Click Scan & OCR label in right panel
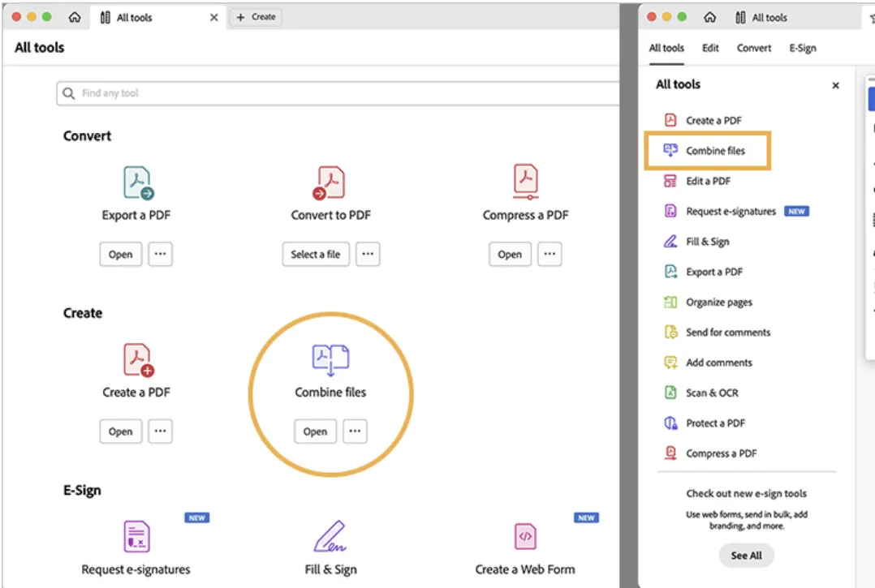 point(712,393)
